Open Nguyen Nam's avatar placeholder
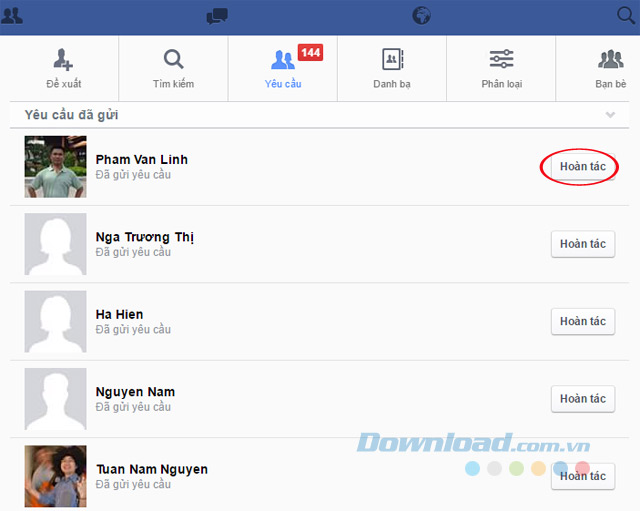Viewport: 640px width, 511px height. pos(56,399)
